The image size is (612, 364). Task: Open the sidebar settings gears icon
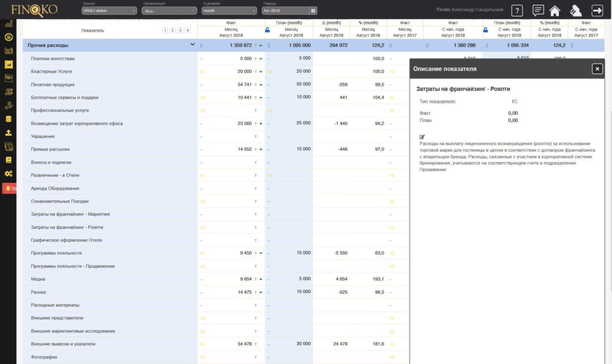click(8, 173)
